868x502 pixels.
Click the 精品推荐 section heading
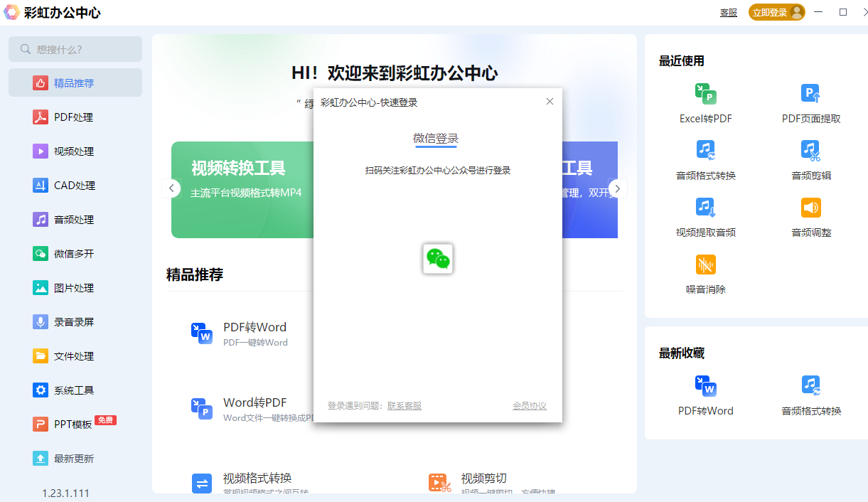(195, 274)
